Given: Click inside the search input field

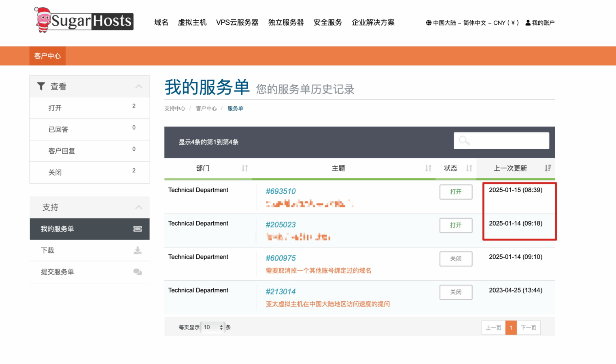Looking at the screenshot, I should (506, 140).
